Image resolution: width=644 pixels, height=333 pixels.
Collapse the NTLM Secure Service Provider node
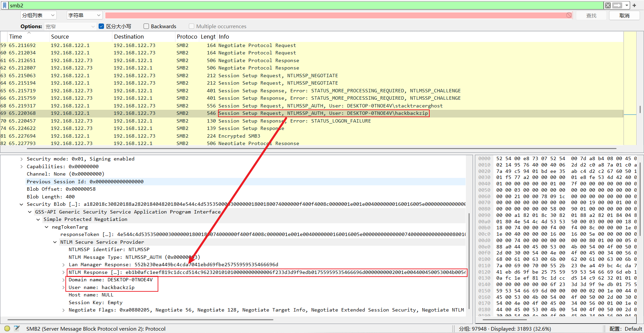(55, 242)
